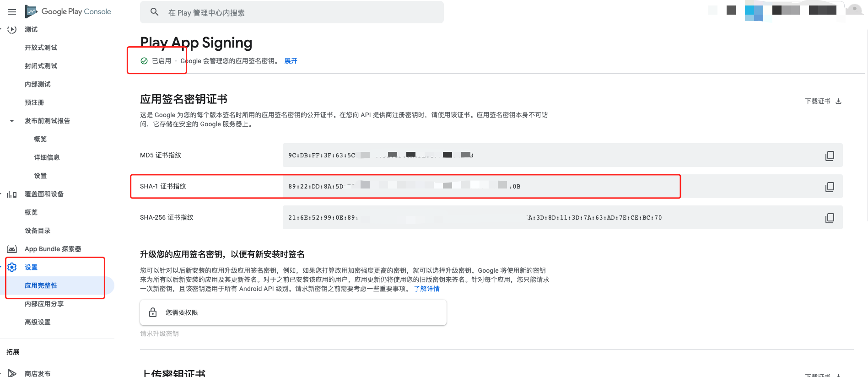Select 应用完整性 in sidebar
868x377 pixels.
pyautogui.click(x=41, y=285)
